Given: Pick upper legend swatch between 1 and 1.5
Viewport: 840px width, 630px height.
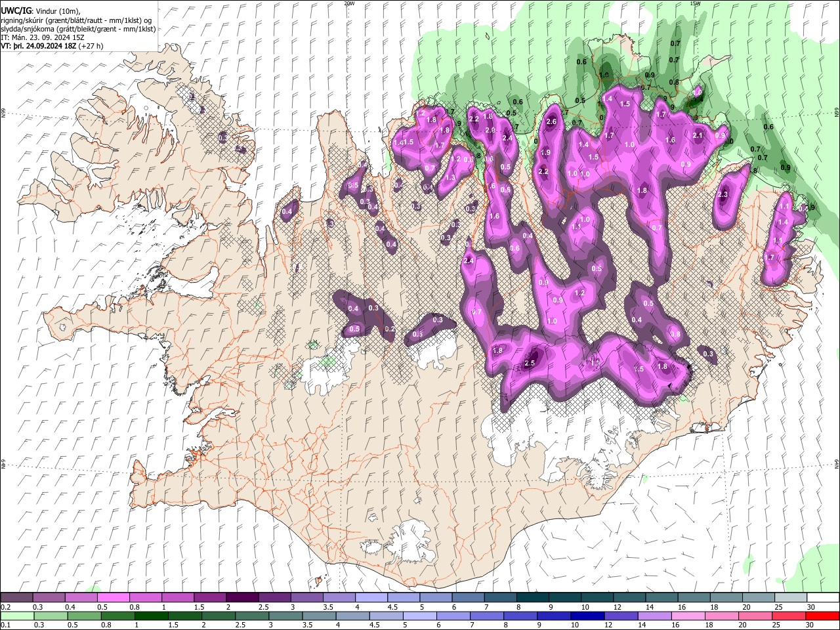Looking at the screenshot, I should (177, 597).
